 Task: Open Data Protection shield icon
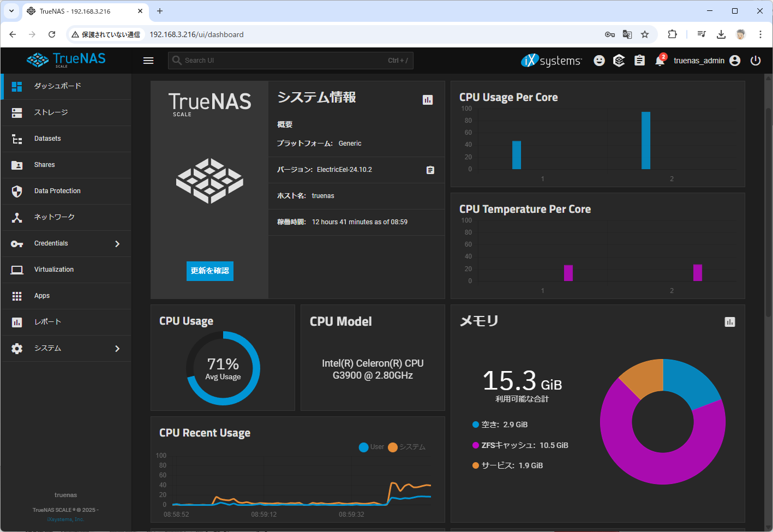[17, 191]
